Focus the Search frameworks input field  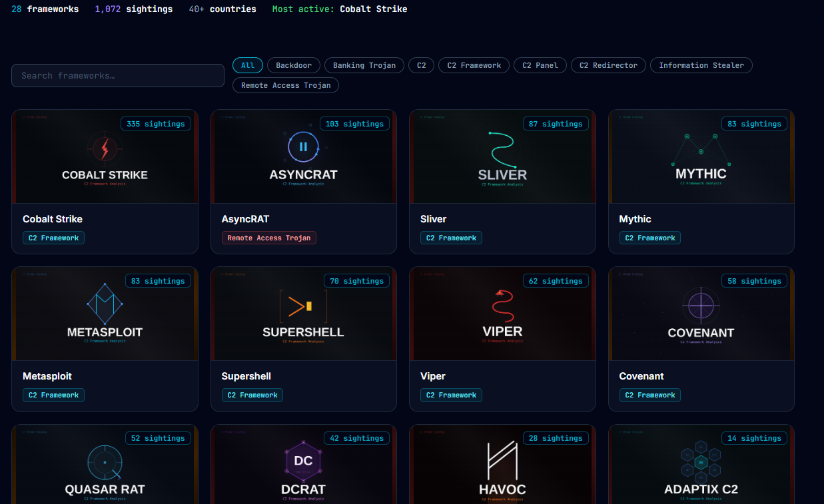118,75
